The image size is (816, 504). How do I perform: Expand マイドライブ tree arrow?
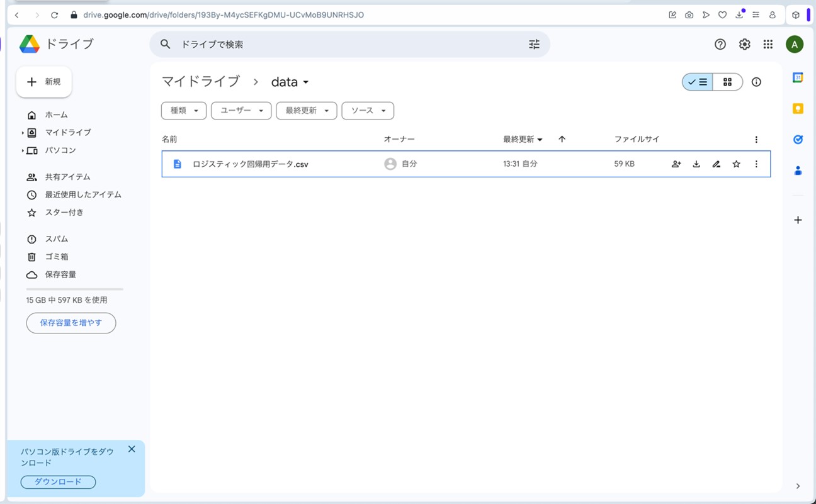click(x=23, y=133)
